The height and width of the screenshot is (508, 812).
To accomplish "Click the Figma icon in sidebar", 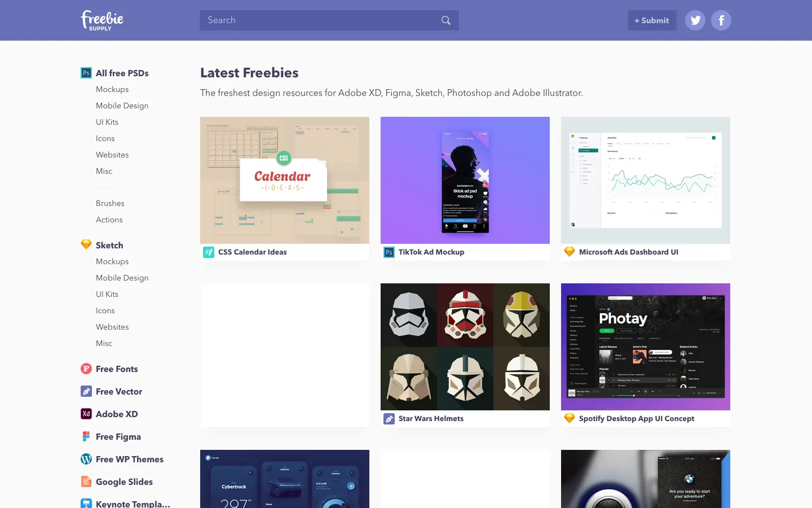I will pos(86,436).
